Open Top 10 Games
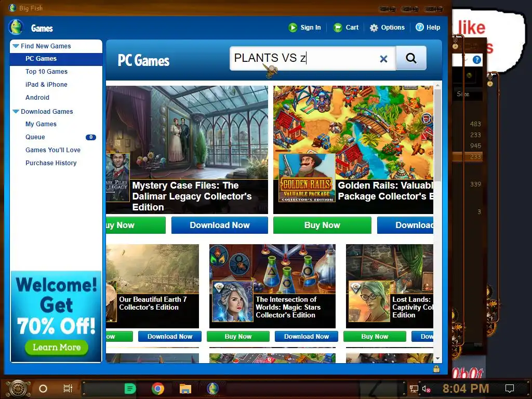 pyautogui.click(x=46, y=72)
